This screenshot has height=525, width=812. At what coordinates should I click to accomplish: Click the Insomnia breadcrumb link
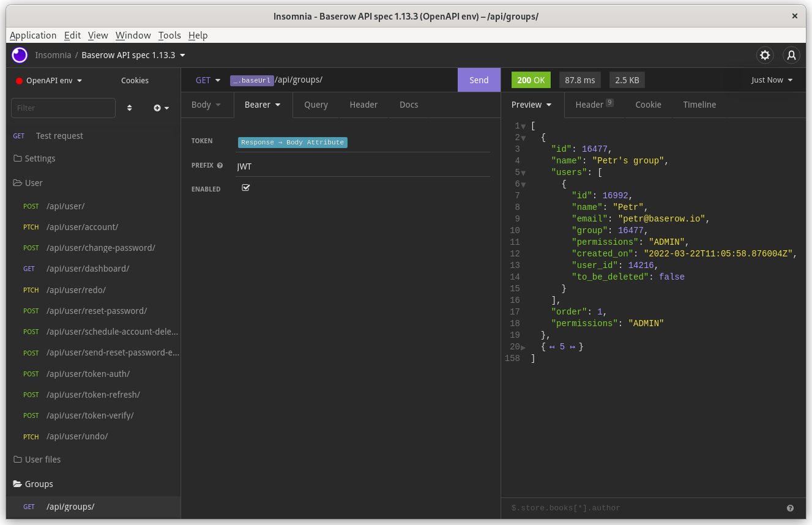coord(53,55)
